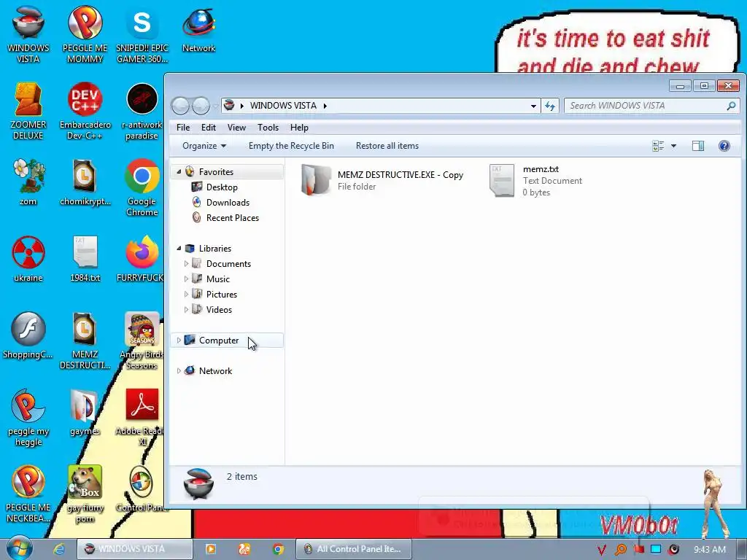Screen dimensions: 747x560
Task: Expand the Pictures library node
Action: coord(186,295)
